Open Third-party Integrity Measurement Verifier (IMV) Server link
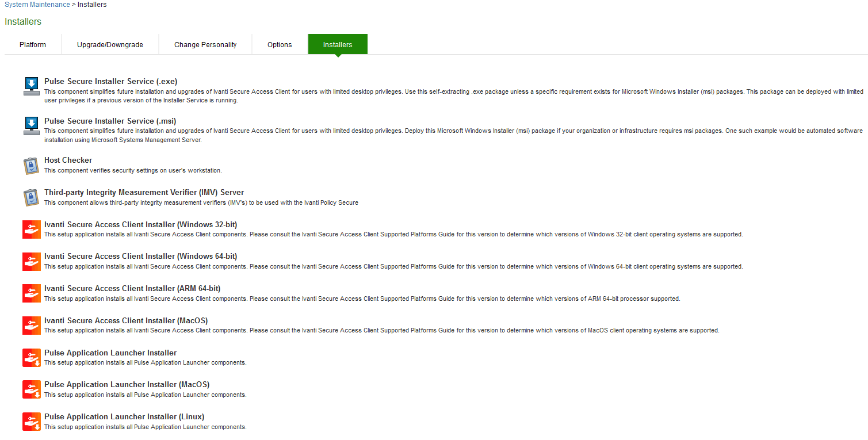The image size is (868, 440). (144, 193)
